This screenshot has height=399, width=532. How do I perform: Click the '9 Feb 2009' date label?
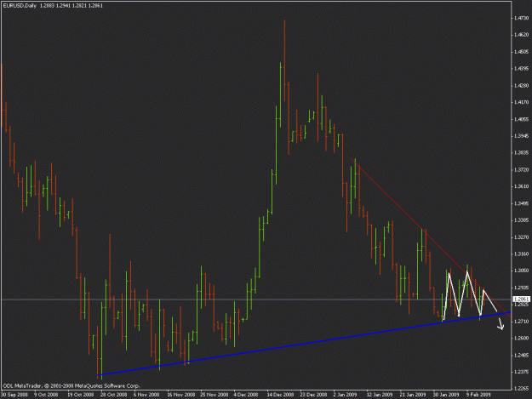(x=478, y=395)
